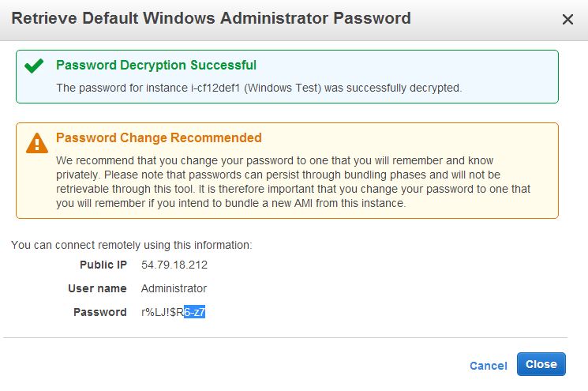Click the Cancel link
The image size is (588, 391).
489,366
